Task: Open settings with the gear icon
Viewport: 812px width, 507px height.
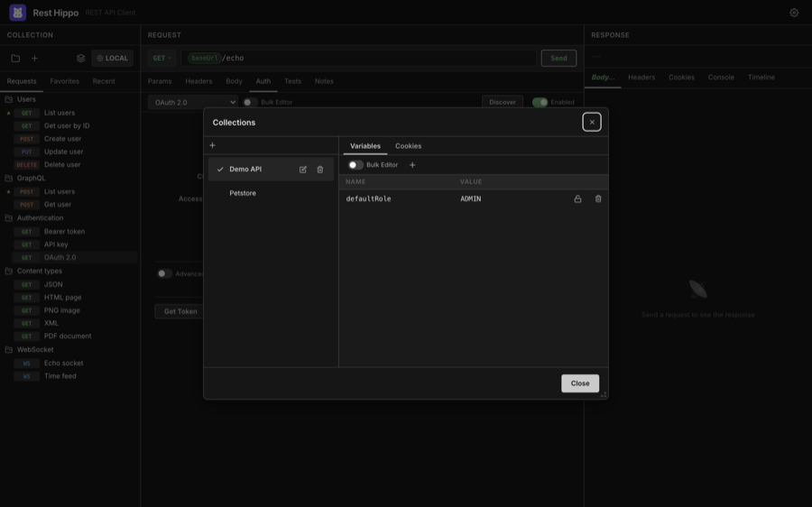Action: pyautogui.click(x=794, y=13)
